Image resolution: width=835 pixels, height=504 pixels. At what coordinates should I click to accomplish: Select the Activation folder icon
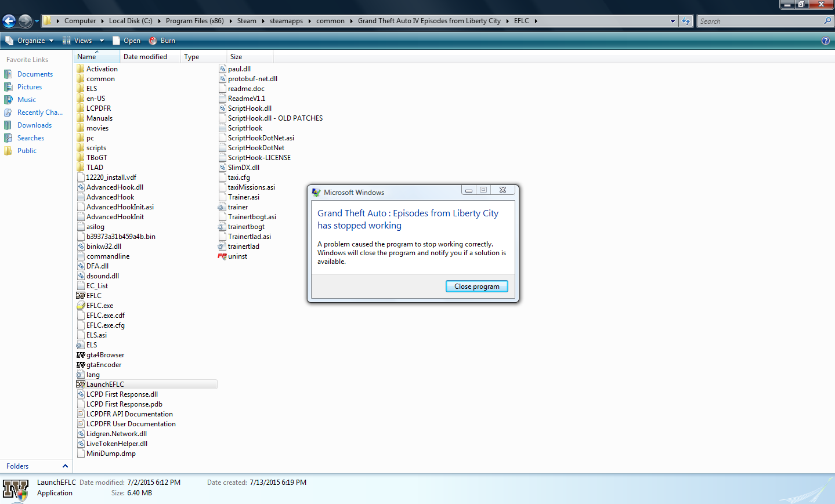[81, 69]
